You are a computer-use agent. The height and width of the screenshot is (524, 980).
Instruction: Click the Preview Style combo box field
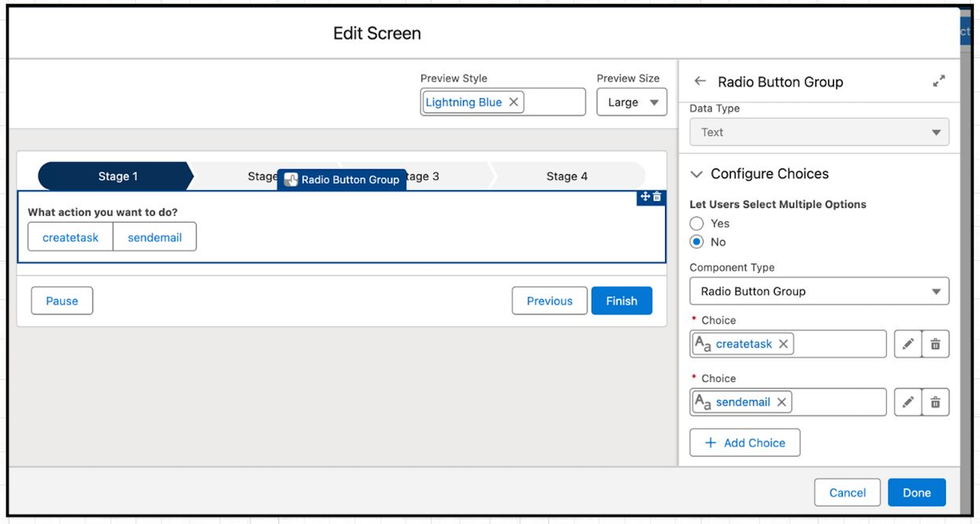503,102
